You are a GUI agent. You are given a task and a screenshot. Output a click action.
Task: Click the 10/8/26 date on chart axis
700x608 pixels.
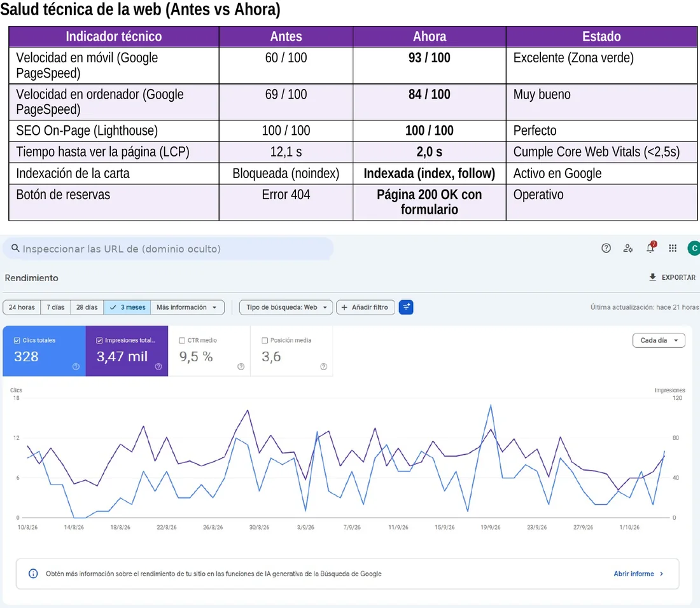[27, 527]
